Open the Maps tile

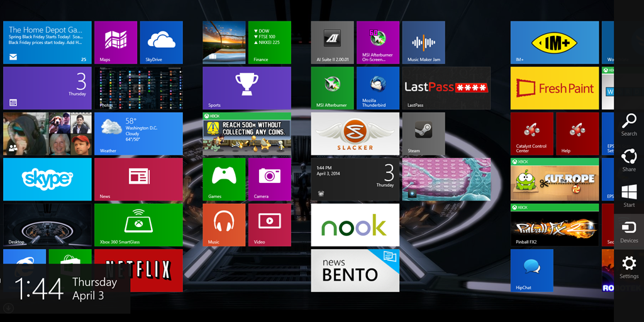[x=116, y=43]
